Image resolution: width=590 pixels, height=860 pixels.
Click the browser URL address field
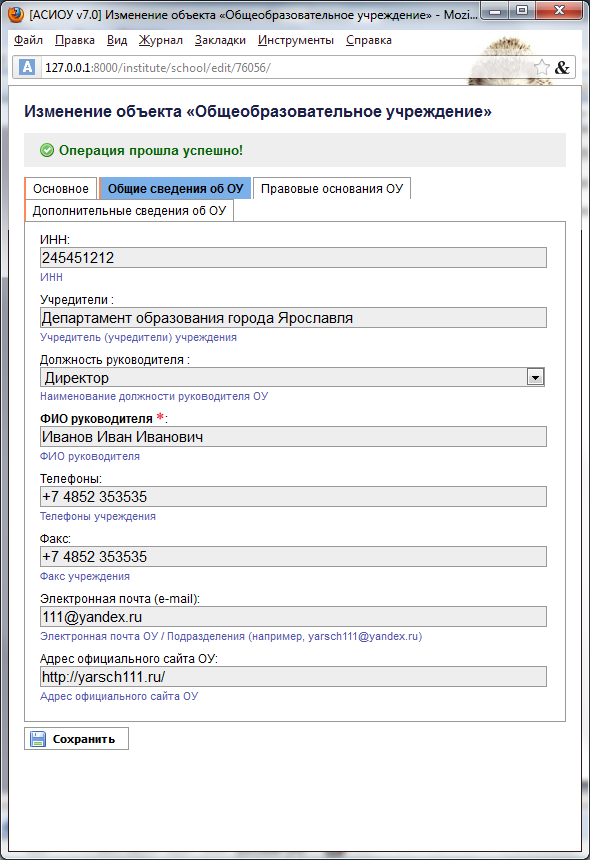coord(285,67)
